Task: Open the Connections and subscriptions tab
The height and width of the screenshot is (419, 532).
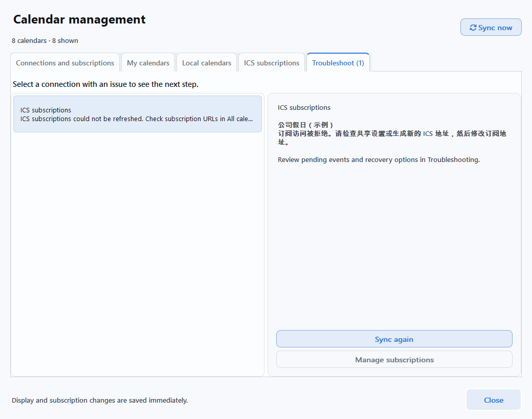Action: pos(65,63)
